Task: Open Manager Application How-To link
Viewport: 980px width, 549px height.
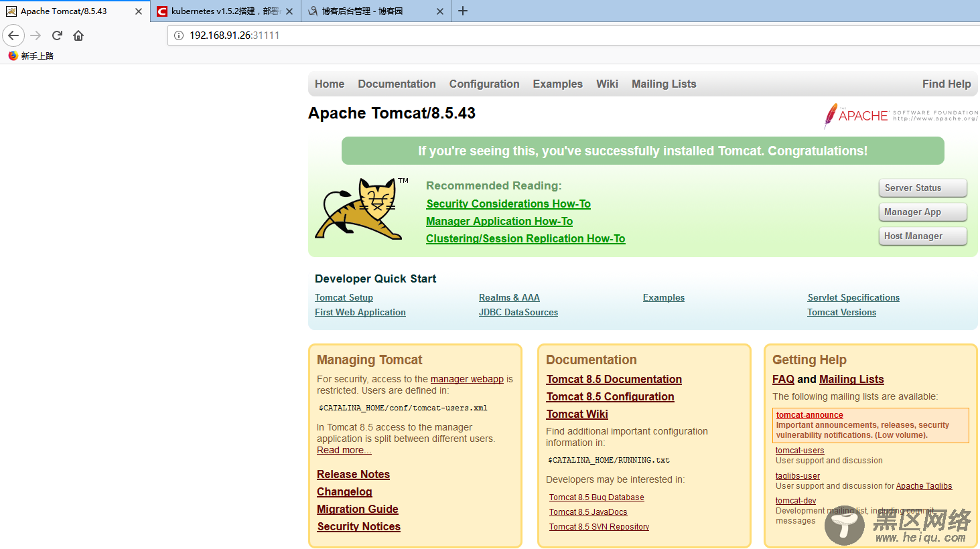Action: [x=500, y=221]
